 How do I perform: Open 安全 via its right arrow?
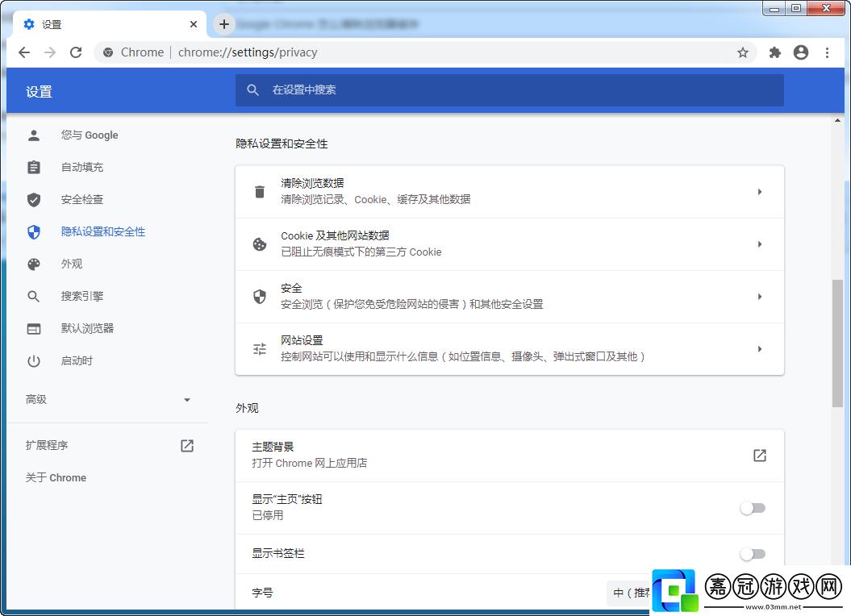tap(760, 297)
